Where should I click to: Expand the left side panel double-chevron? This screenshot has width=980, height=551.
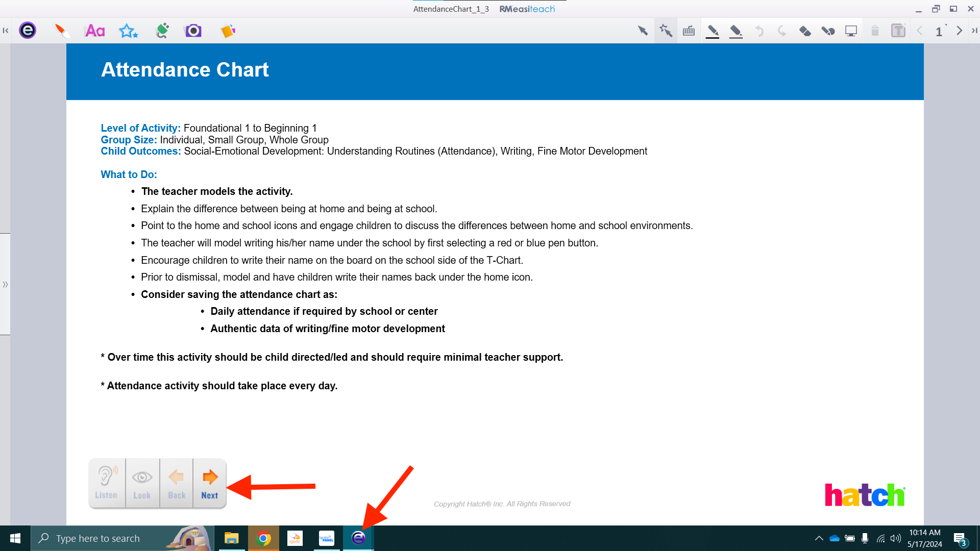5,284
